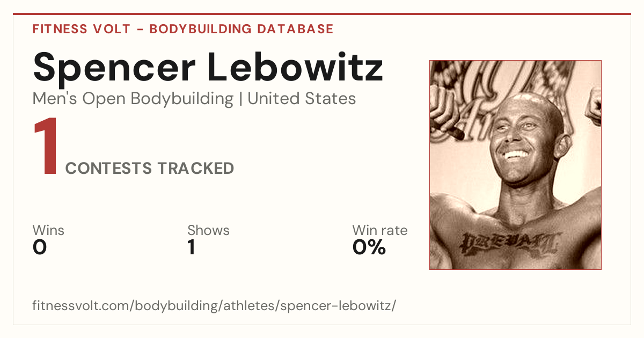
Task: Click the Contests Tracked label
Action: (x=150, y=168)
